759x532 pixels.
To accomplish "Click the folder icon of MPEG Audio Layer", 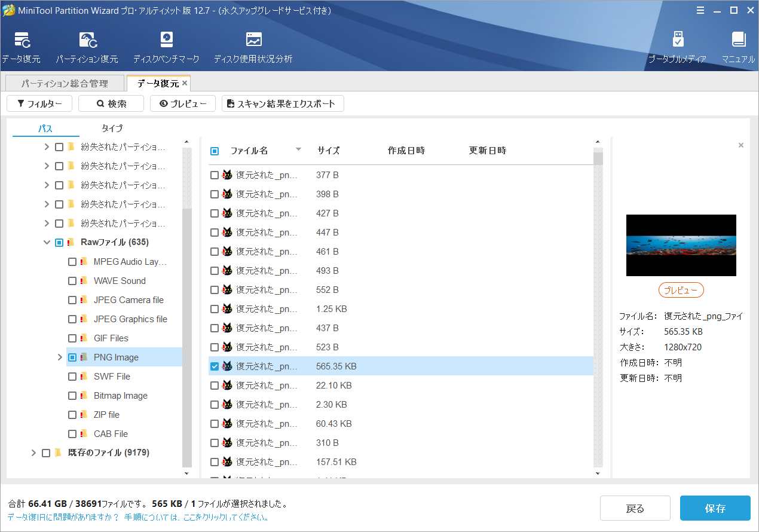I will click(x=84, y=262).
